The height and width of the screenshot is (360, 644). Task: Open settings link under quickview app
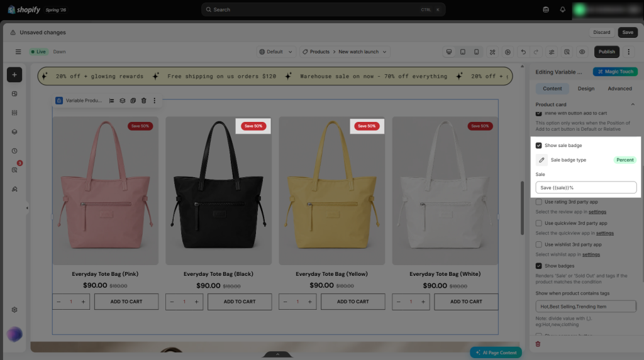[x=604, y=233]
